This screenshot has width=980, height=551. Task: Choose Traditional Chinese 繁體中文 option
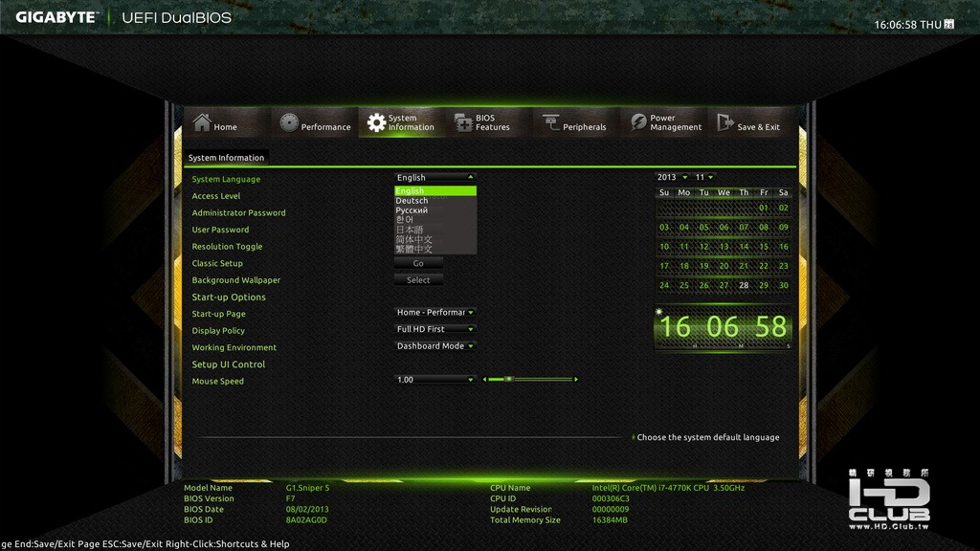pyautogui.click(x=435, y=250)
